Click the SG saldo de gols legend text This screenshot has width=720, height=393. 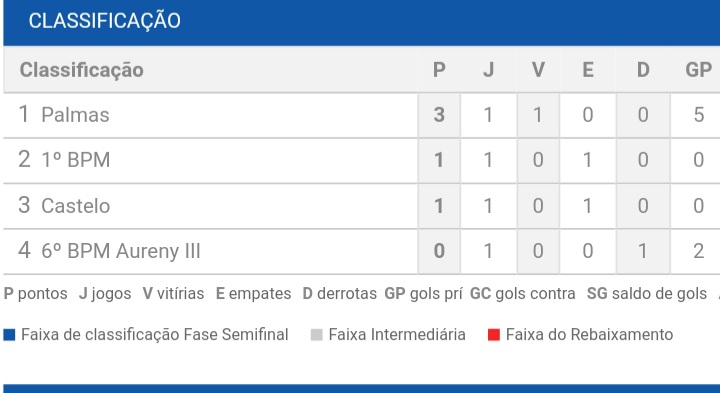647,294
